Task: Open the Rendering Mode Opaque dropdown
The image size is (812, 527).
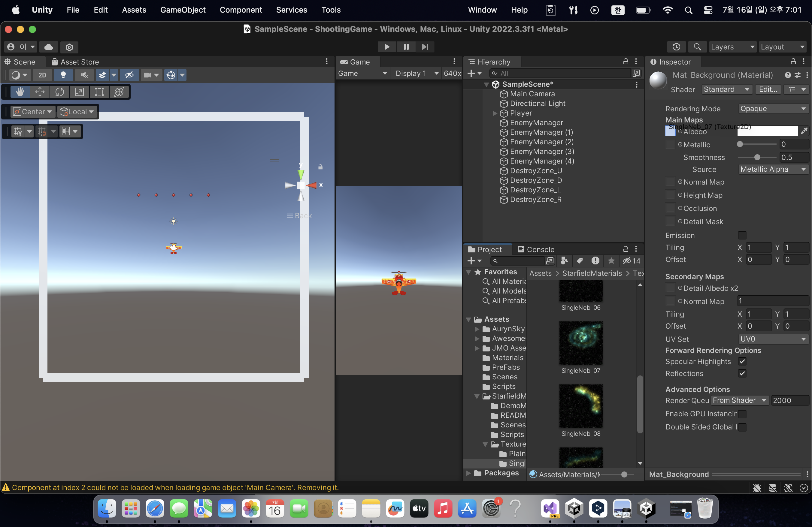Action: click(x=772, y=108)
